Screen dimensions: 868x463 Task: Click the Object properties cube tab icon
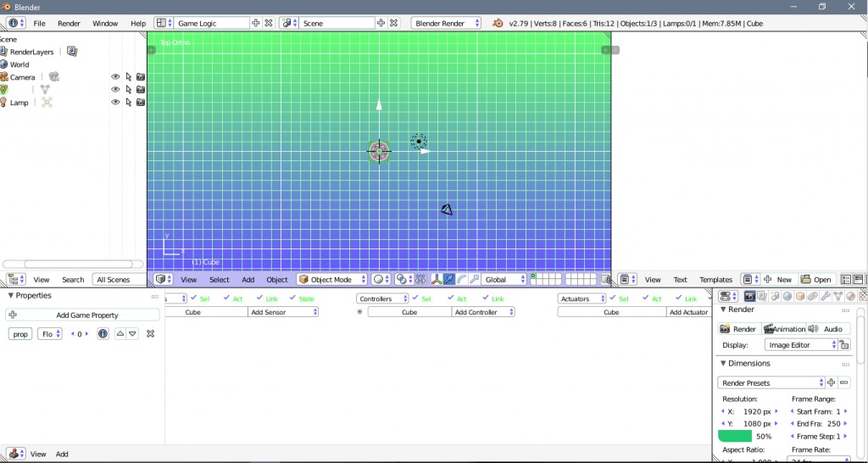(x=800, y=296)
